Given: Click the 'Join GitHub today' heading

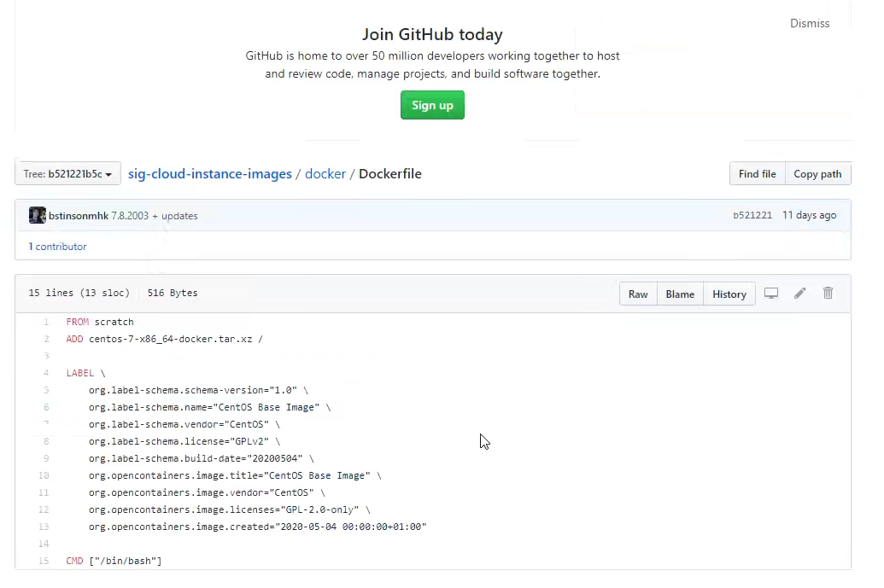Looking at the screenshot, I should (432, 34).
